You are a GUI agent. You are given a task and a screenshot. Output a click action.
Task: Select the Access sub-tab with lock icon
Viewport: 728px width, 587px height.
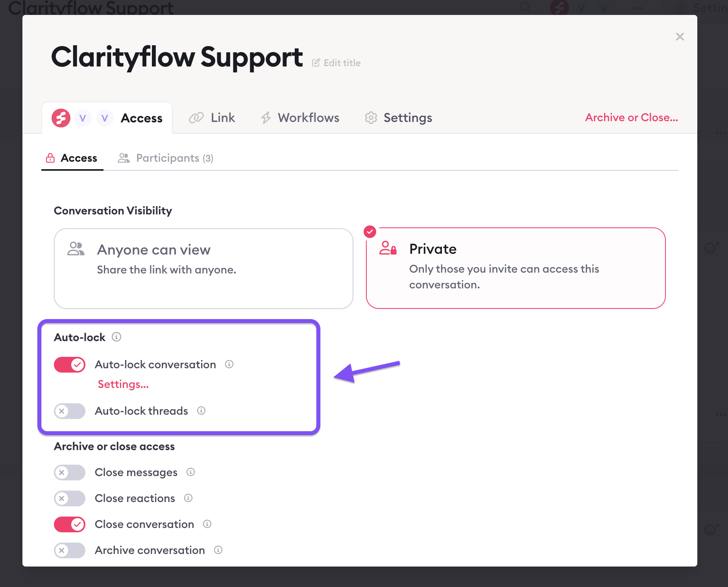click(72, 158)
